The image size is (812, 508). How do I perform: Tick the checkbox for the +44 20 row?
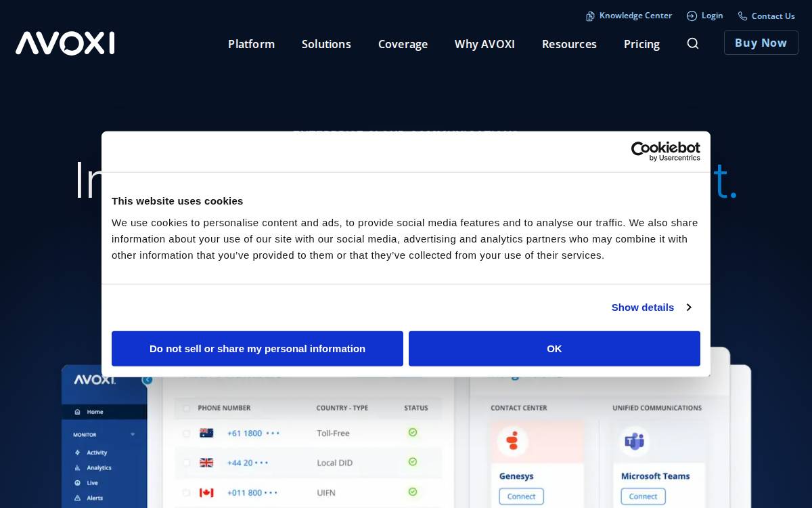pos(187,463)
